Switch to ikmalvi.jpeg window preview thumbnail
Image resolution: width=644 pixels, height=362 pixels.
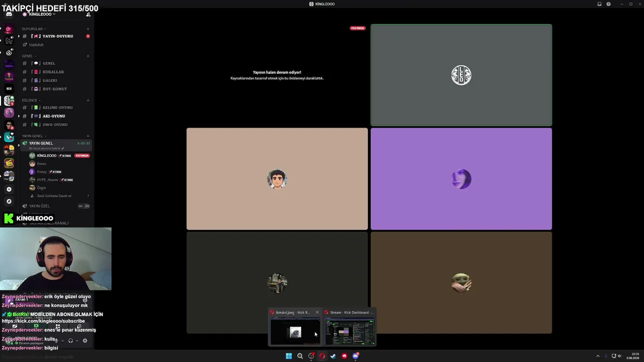[x=295, y=332]
